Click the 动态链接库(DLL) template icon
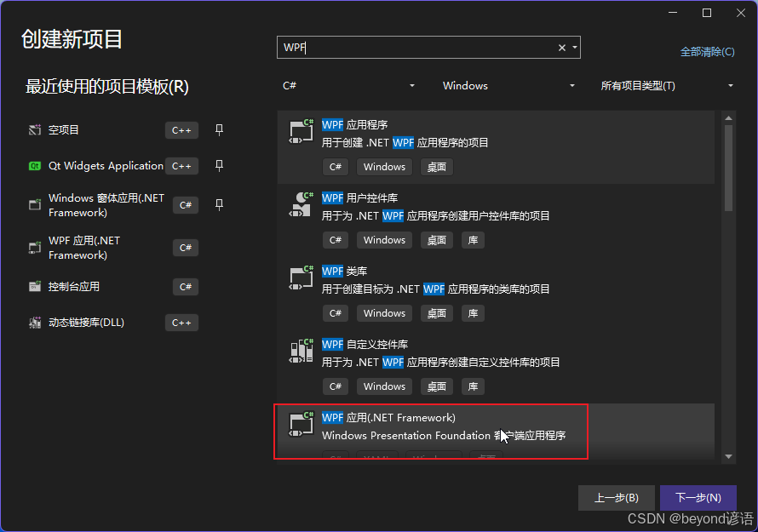 pyautogui.click(x=35, y=323)
